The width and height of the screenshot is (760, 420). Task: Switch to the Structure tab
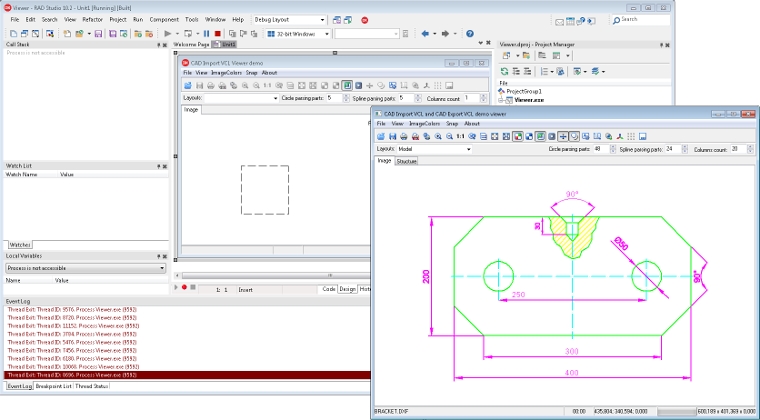406,161
